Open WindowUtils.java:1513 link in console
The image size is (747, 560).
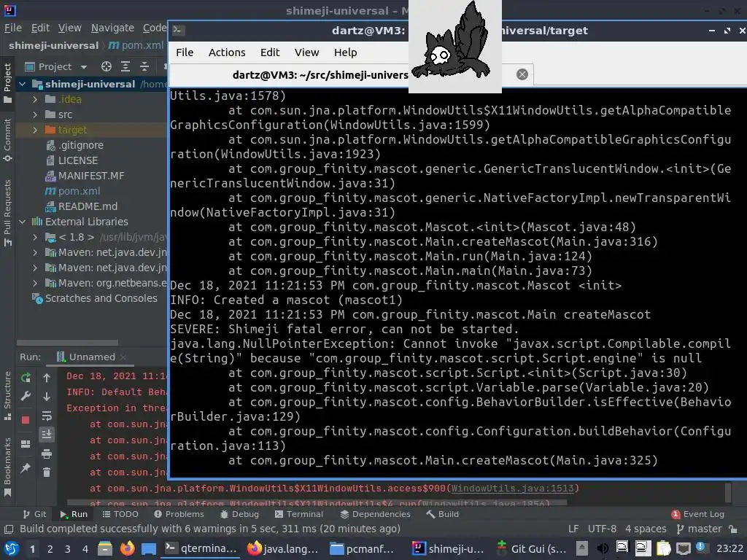tap(513, 488)
